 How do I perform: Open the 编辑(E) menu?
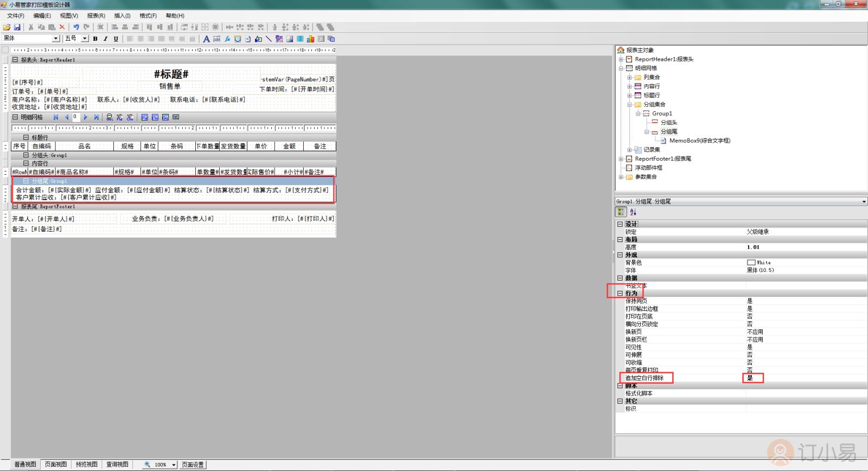tap(42, 16)
